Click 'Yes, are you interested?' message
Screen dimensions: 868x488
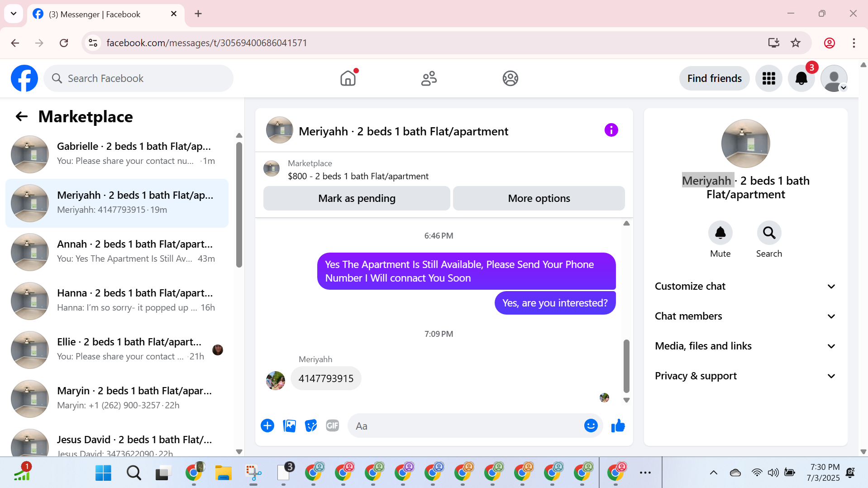click(555, 303)
